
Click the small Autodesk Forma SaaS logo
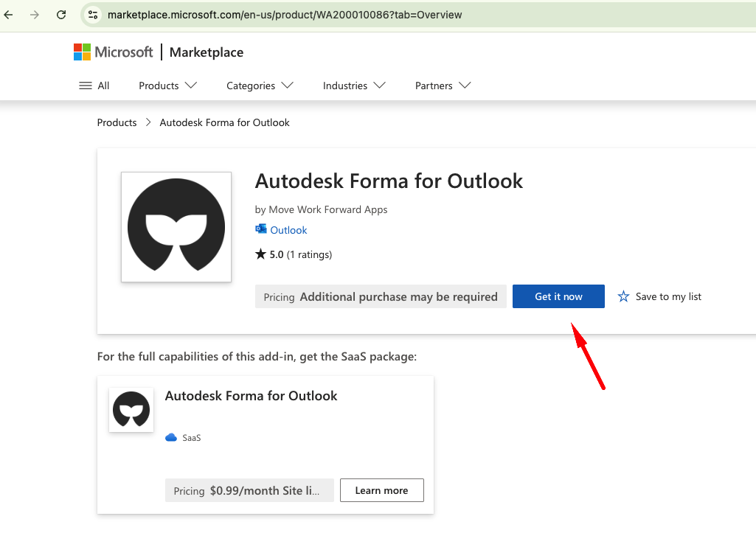point(131,410)
